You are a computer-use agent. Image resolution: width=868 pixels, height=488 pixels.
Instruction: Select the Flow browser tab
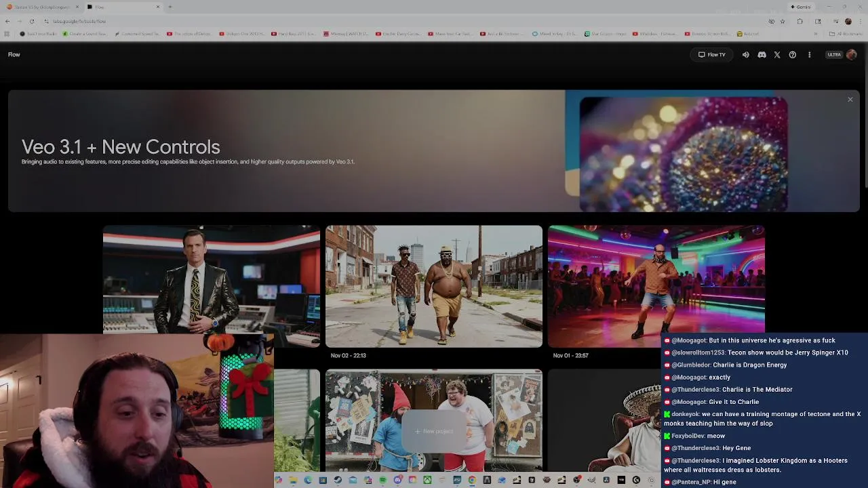122,7
